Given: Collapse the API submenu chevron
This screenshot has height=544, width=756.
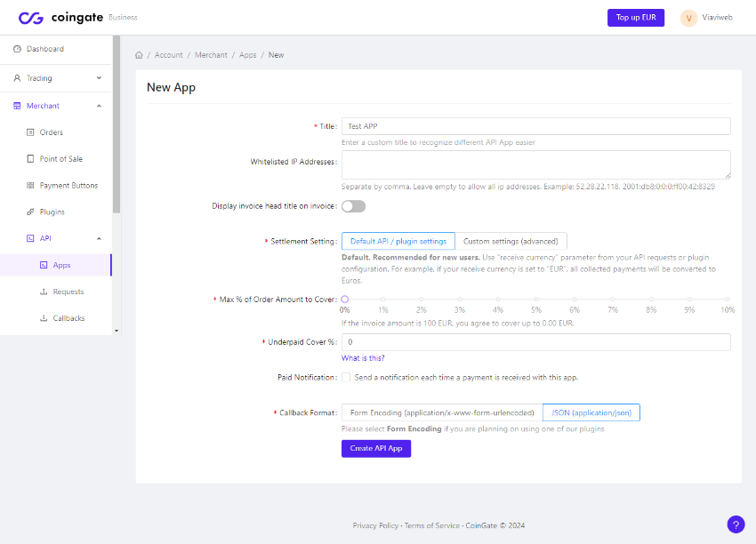Looking at the screenshot, I should [x=99, y=238].
